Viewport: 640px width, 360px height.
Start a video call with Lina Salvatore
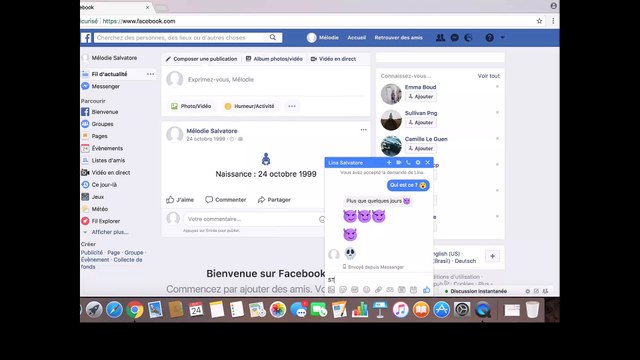398,162
